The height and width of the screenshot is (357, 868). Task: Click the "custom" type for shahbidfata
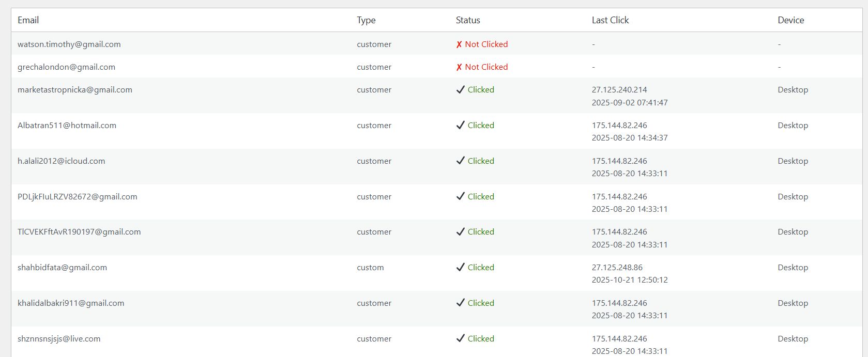[370, 268]
